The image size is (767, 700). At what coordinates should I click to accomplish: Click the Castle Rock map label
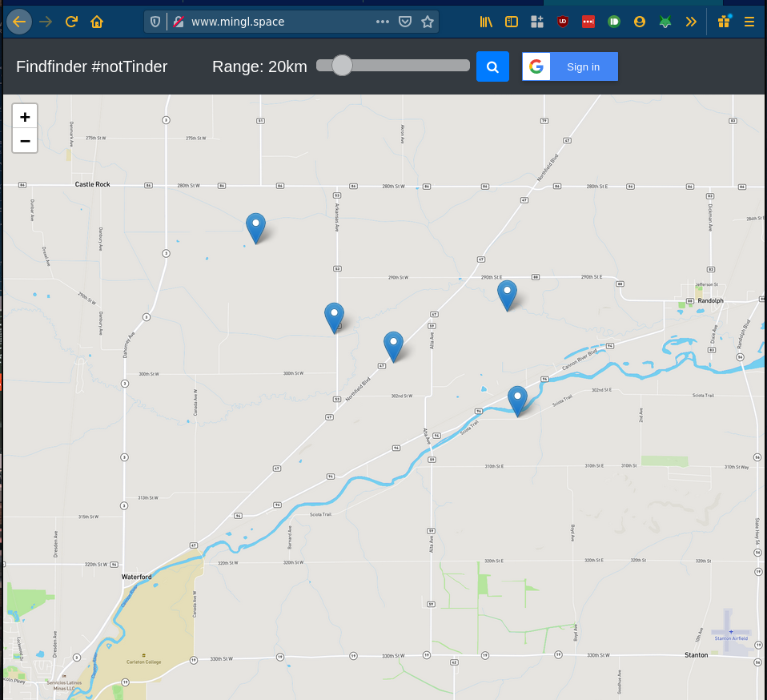tap(92, 184)
